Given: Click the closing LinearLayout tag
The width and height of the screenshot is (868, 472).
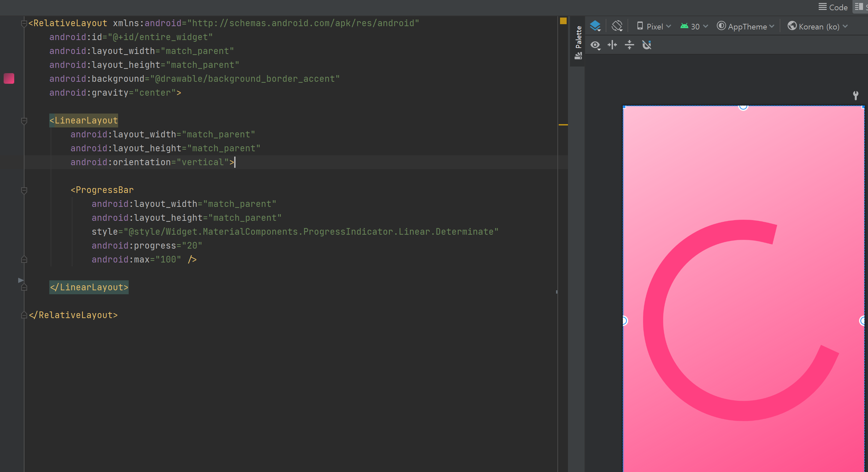Looking at the screenshot, I should 89,287.
